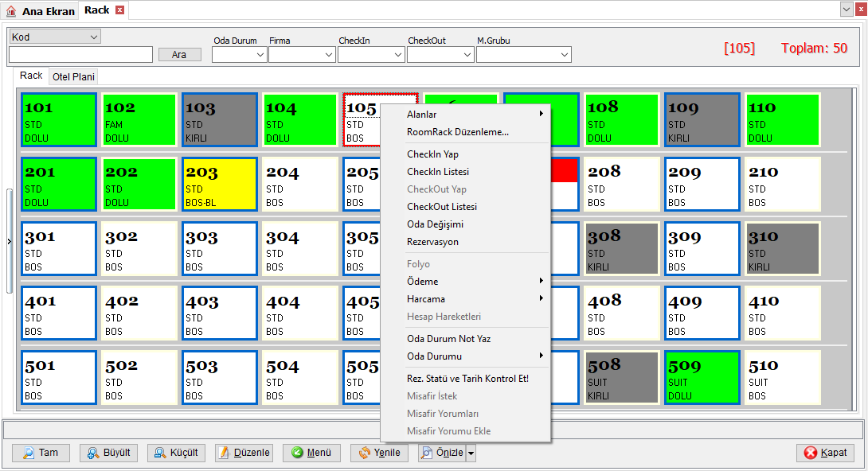This screenshot has width=868, height=471.
Task: Select dirty suite 508 tile
Action: point(622,378)
